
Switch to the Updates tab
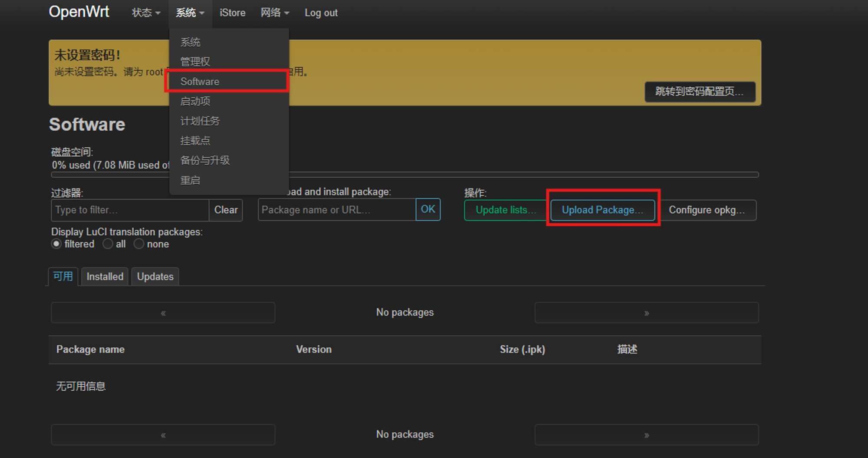(155, 277)
